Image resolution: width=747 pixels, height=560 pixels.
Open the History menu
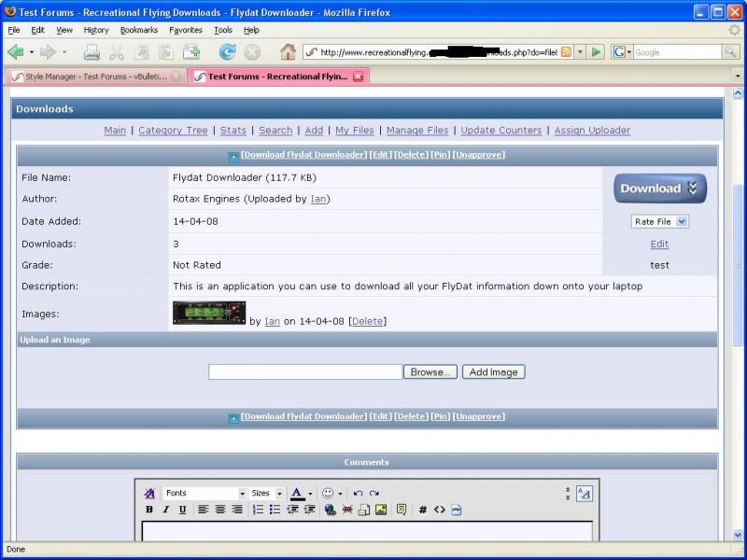tap(96, 30)
